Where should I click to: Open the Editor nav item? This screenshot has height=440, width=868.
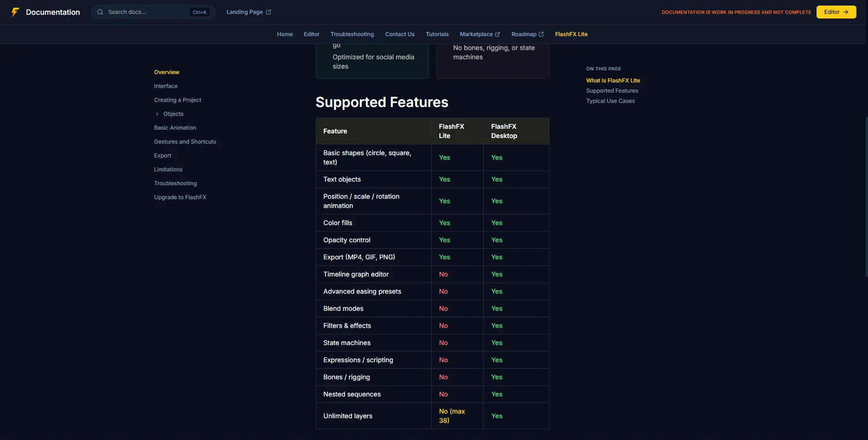[x=312, y=34]
